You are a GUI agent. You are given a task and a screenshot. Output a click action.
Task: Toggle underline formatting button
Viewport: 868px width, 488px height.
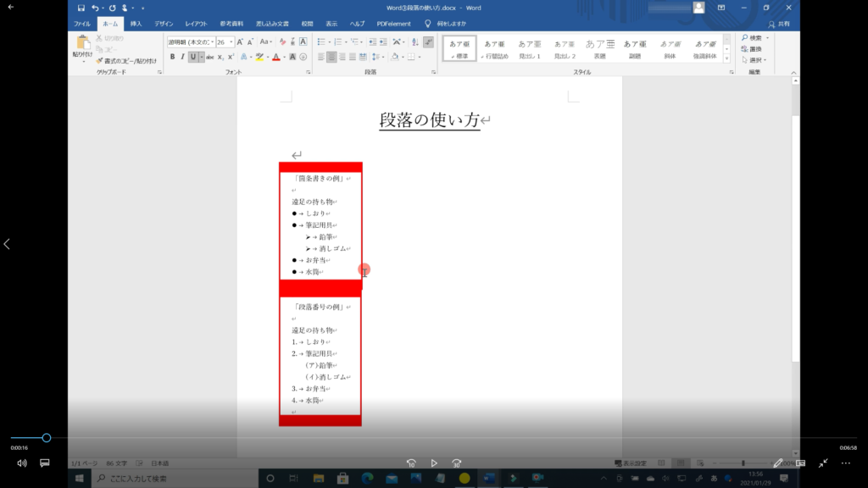coord(192,57)
